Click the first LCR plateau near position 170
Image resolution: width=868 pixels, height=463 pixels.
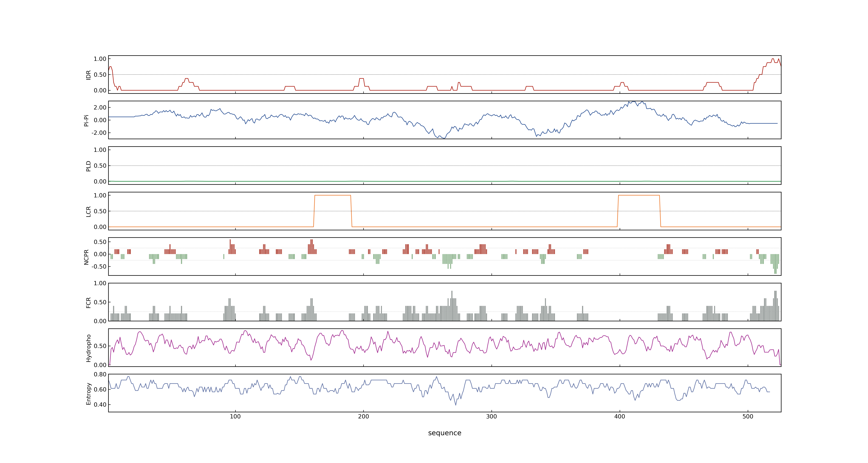tap(333, 195)
